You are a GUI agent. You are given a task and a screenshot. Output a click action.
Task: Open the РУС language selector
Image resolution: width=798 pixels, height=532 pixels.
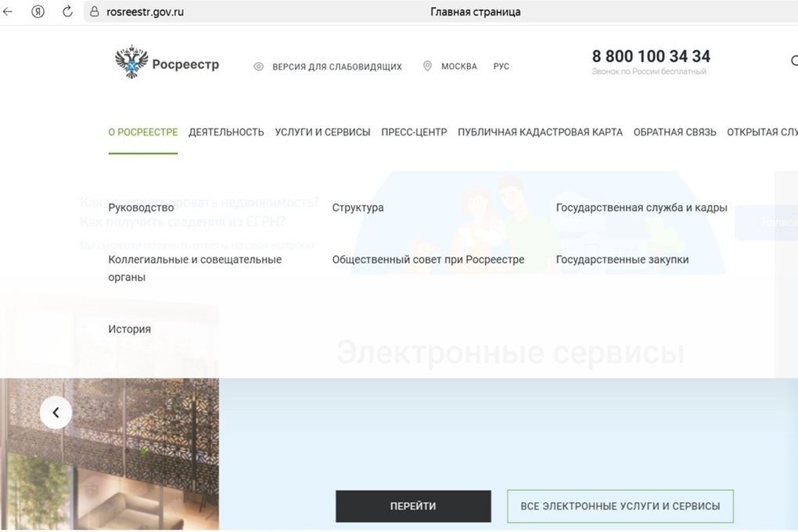501,66
